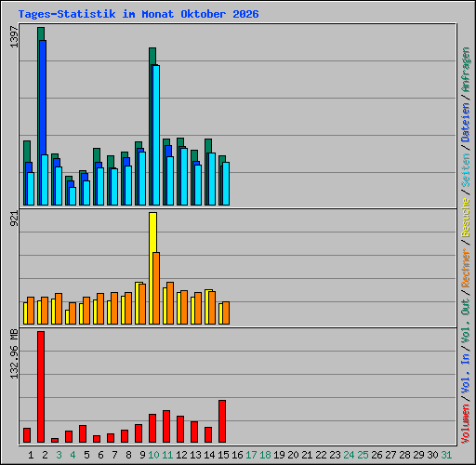Click the orange legend word "Rechner"
The image size is (476, 465).
click(466, 268)
